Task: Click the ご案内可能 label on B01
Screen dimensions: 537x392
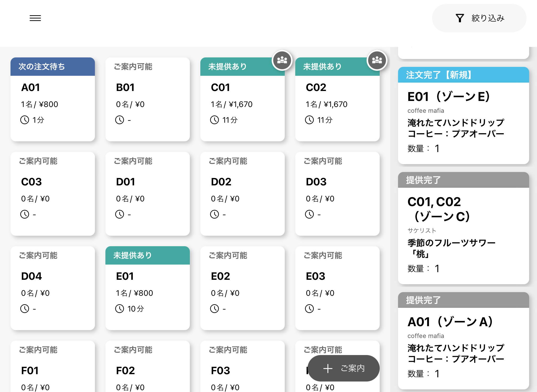Action: 133,67
